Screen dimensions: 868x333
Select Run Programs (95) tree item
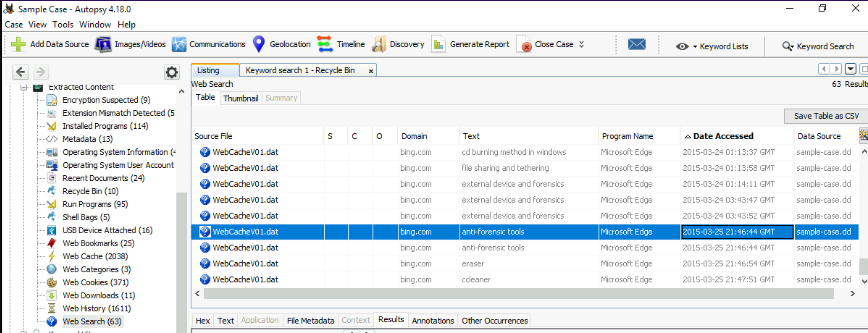[x=95, y=204]
